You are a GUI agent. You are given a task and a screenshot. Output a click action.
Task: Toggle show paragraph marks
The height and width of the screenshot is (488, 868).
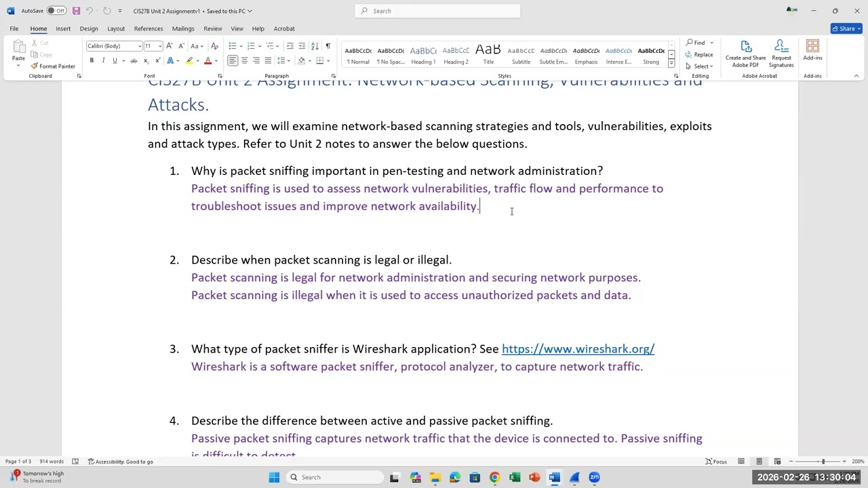pos(328,46)
